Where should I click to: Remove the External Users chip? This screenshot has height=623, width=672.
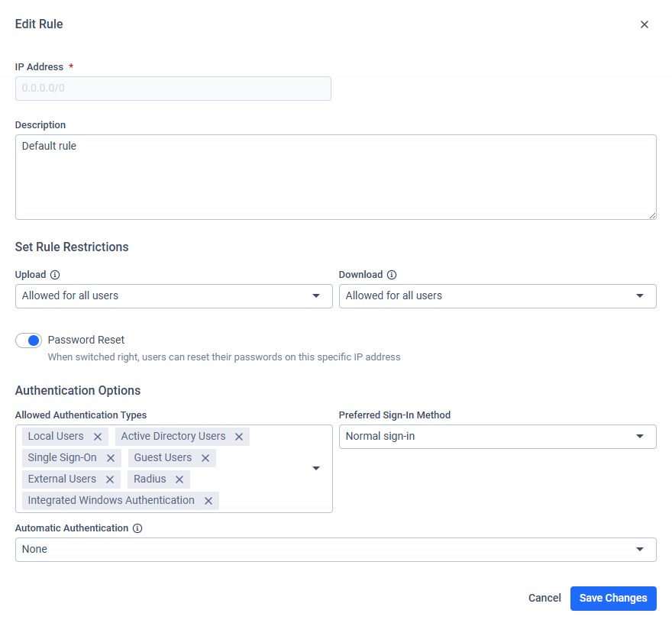click(110, 479)
